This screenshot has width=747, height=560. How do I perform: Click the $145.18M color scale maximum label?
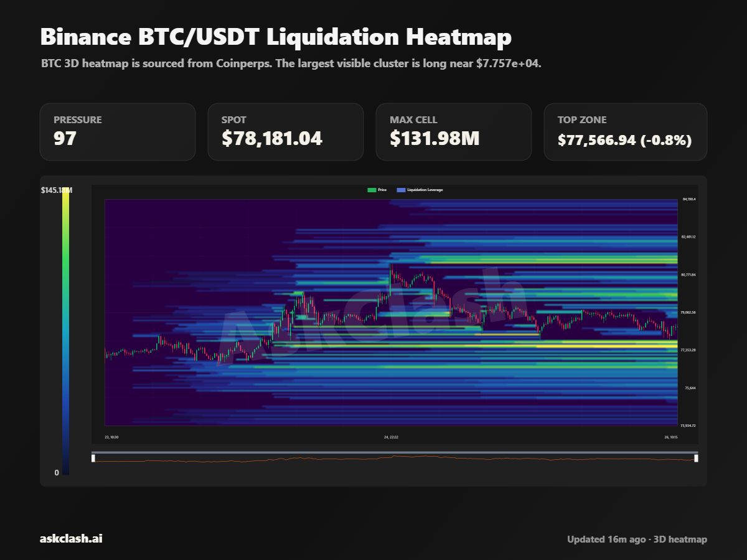(x=57, y=190)
